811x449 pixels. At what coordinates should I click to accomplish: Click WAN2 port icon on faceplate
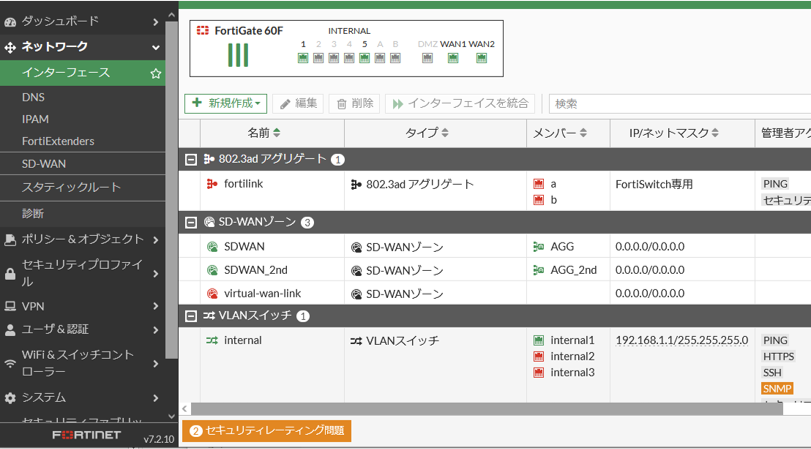pyautogui.click(x=482, y=58)
